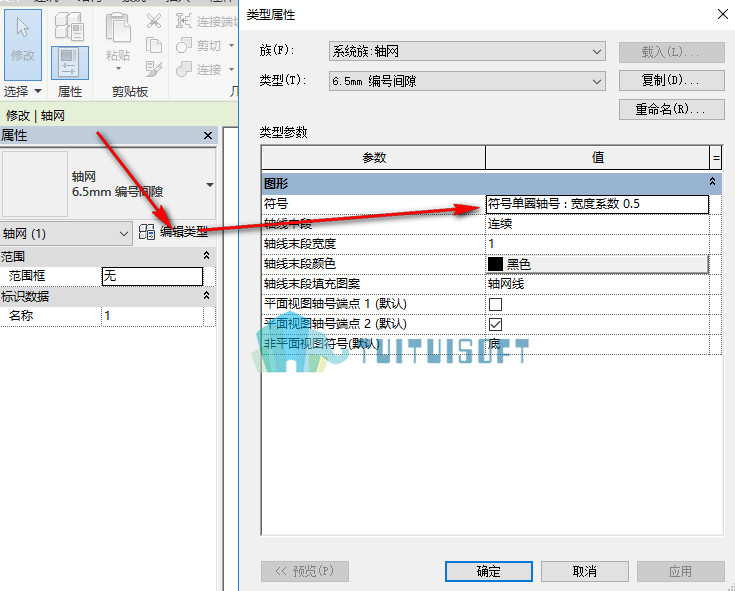Toggle the Properties palette ribbon icon
Viewport: 735px width, 591px height.
click(69, 63)
